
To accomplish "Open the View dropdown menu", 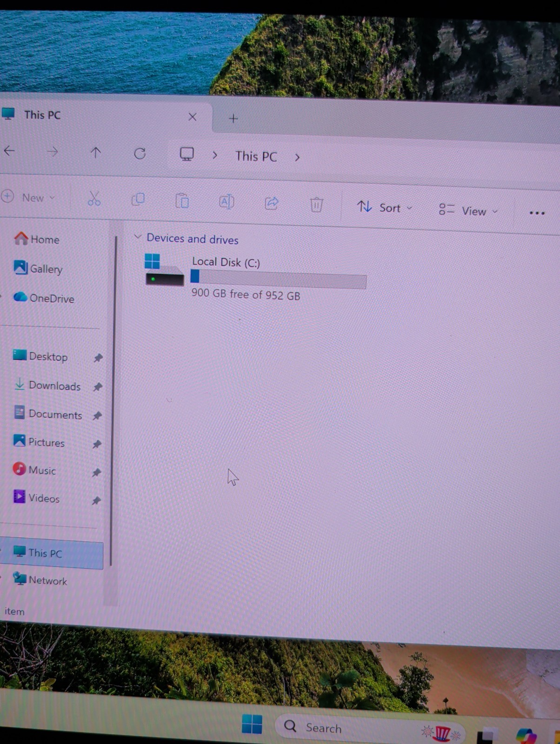I will [468, 211].
